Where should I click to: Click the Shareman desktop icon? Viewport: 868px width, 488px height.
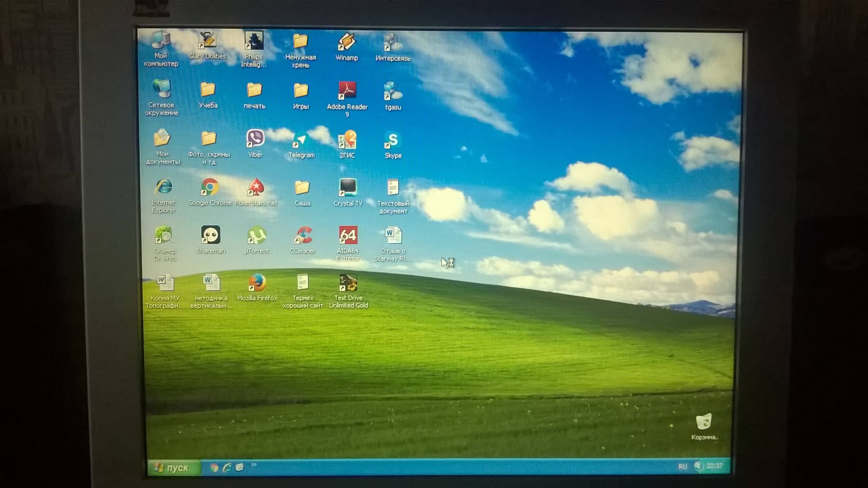click(x=211, y=235)
